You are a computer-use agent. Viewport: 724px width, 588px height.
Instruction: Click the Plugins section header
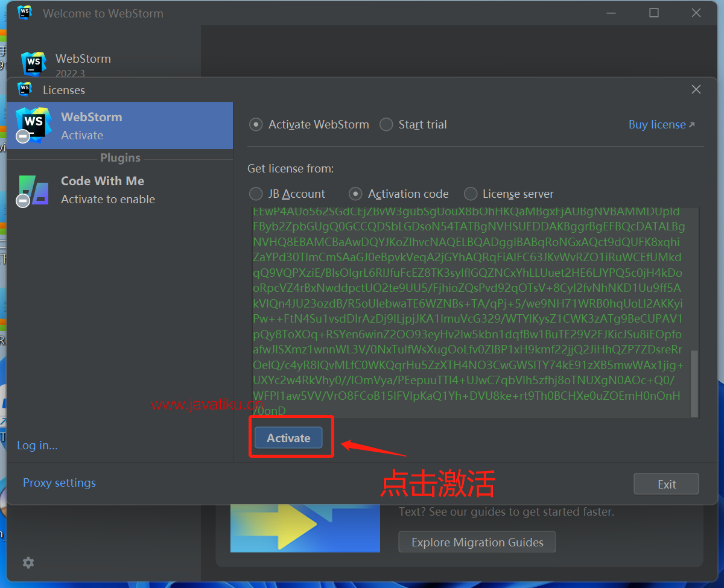click(x=120, y=158)
